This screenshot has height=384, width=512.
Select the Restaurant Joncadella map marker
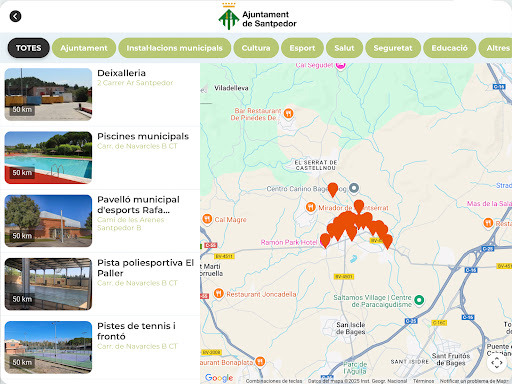click(x=218, y=294)
